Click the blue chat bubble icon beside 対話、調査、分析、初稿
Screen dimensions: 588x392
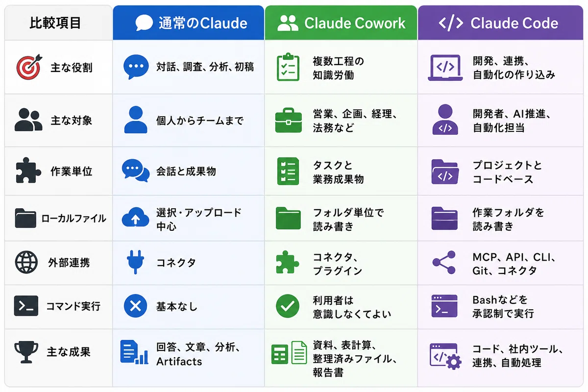click(x=136, y=67)
